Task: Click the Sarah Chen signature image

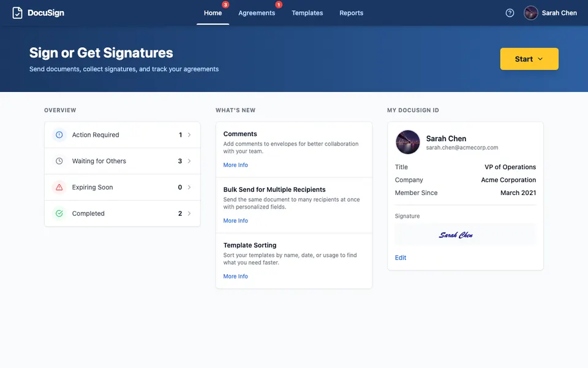Action: click(x=456, y=235)
